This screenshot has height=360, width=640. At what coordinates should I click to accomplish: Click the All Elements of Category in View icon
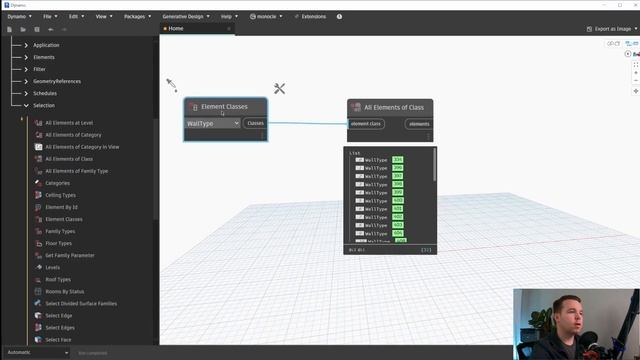pos(38,147)
